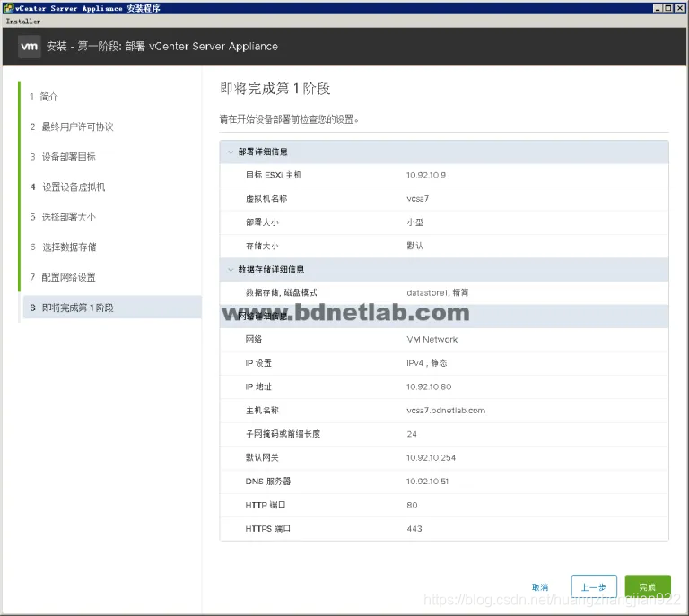The width and height of the screenshot is (689, 616).
Task: Click the 部署大小 value 小型
Action: (414, 222)
